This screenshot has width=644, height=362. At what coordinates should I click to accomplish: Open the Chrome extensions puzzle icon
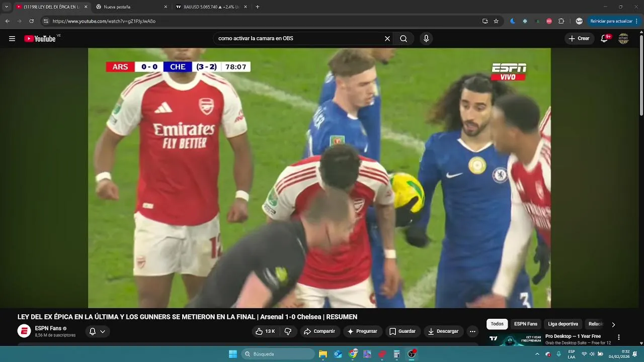click(561, 21)
